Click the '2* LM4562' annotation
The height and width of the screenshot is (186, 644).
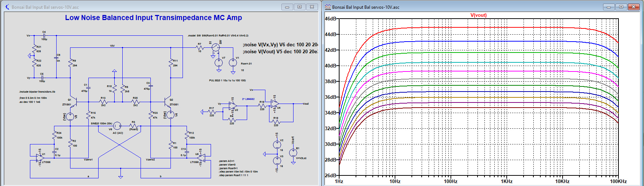pos(248,99)
